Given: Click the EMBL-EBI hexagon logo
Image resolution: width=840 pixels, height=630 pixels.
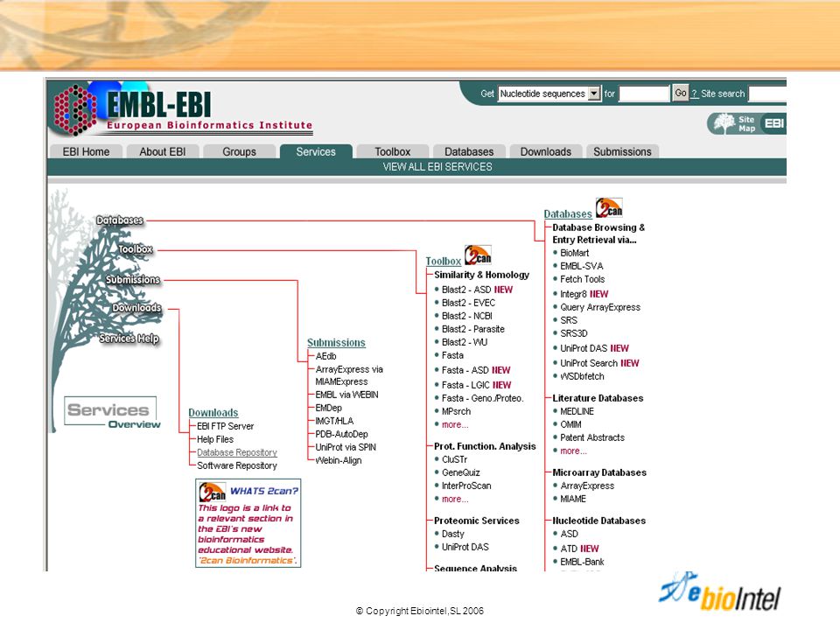Looking at the screenshot, I should [75, 109].
